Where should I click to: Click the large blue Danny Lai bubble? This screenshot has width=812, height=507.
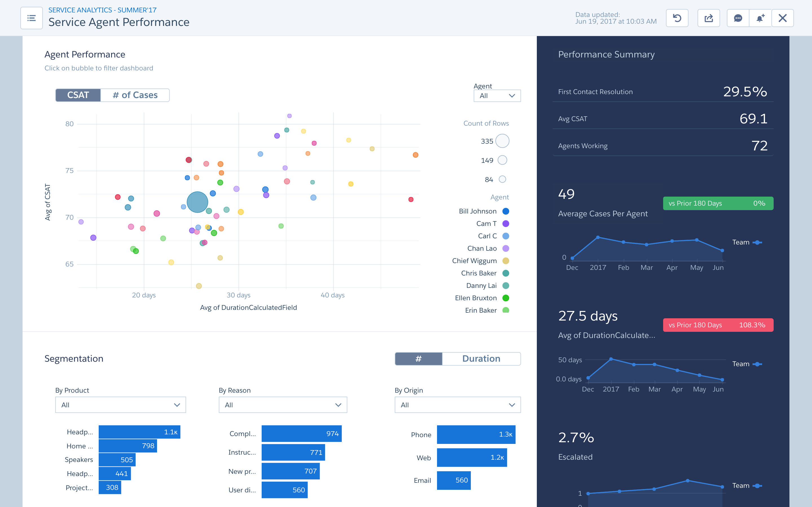click(197, 202)
